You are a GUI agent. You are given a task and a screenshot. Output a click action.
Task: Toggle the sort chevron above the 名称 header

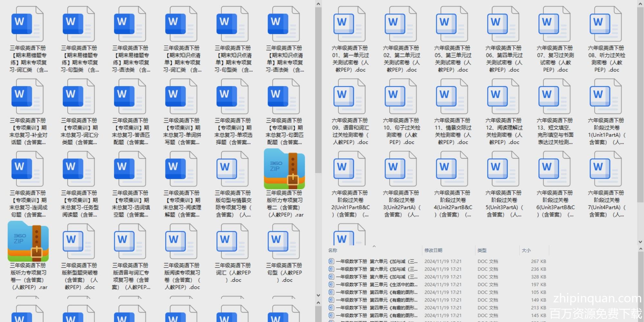point(374,247)
